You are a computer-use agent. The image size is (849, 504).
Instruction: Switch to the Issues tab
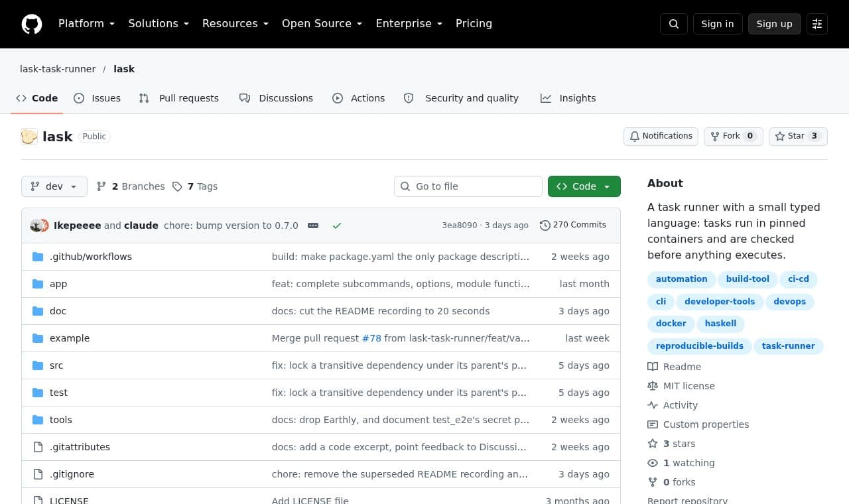point(98,98)
